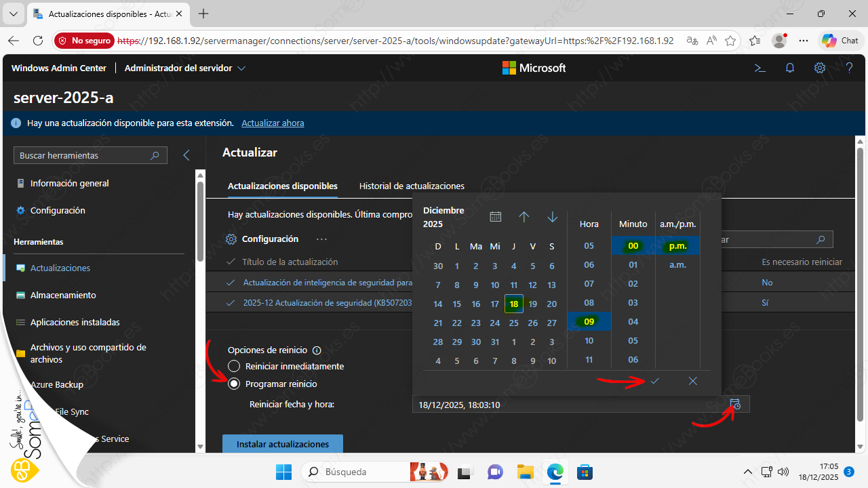
Task: Click the help question mark icon
Action: coord(849,68)
